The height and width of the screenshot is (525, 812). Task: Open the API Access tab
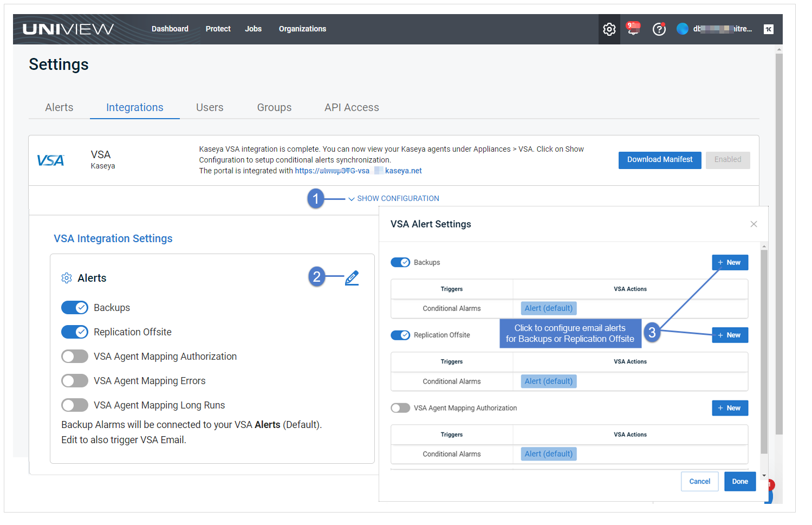(x=352, y=107)
